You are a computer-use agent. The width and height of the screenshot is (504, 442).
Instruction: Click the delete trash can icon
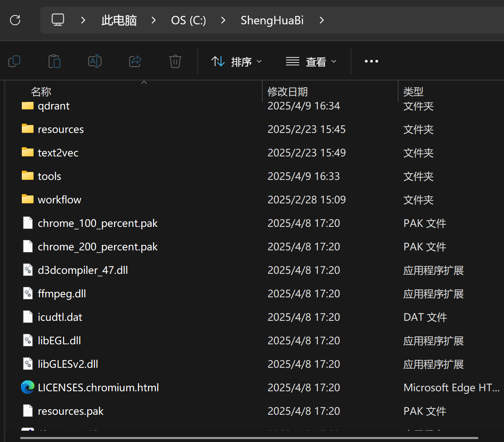175,62
